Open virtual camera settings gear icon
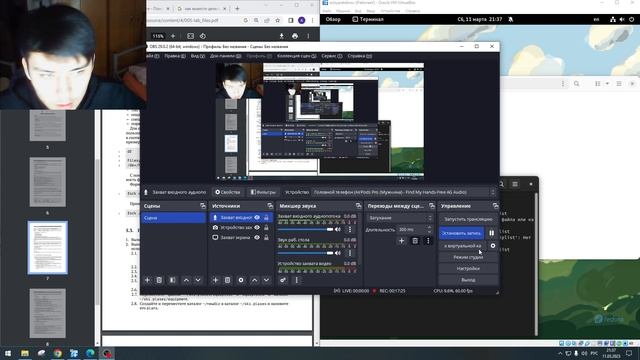Viewport: 640px width, 360px height. tap(493, 246)
